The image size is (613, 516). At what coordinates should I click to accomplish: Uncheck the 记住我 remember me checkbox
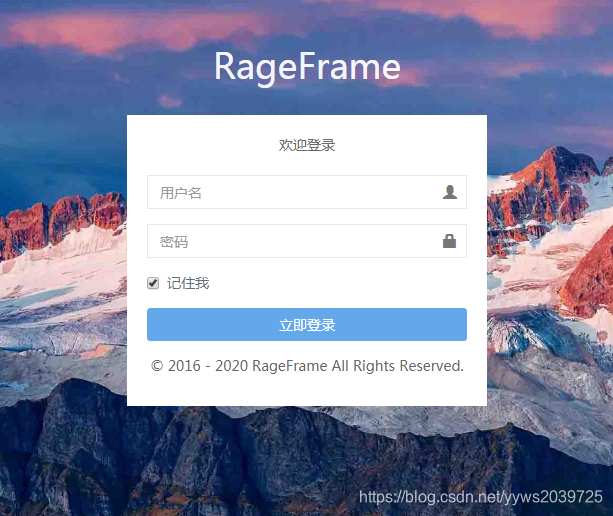(x=153, y=283)
